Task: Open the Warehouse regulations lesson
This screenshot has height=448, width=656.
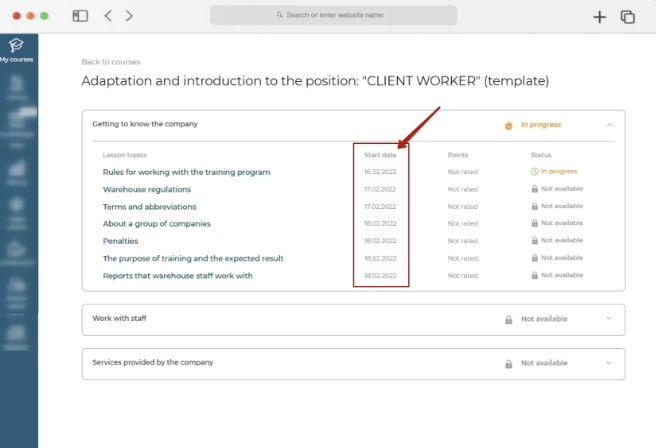Action: coord(147,189)
